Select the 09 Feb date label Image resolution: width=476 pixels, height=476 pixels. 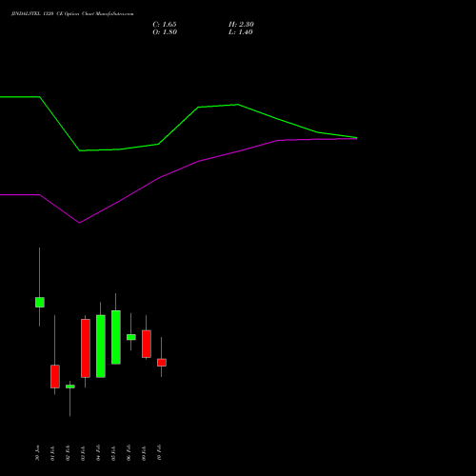pos(144,453)
